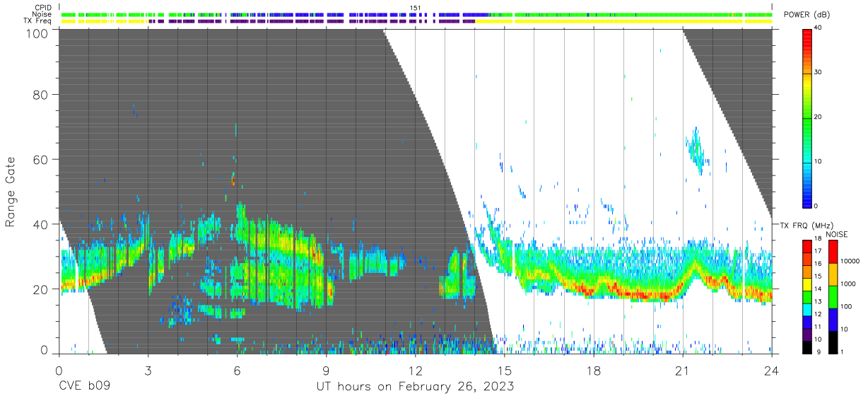The height and width of the screenshot is (401, 868).
Task: Click the blue segment of the NOISE colorbar
Action: point(833,320)
